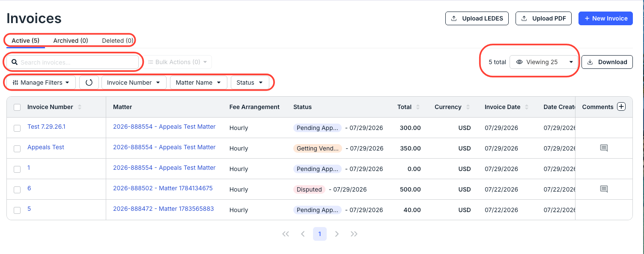Click the Download button

(x=607, y=62)
